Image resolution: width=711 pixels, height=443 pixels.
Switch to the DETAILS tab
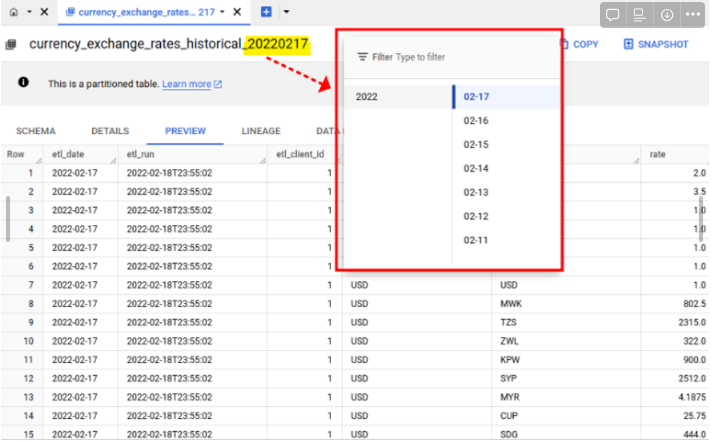(110, 131)
